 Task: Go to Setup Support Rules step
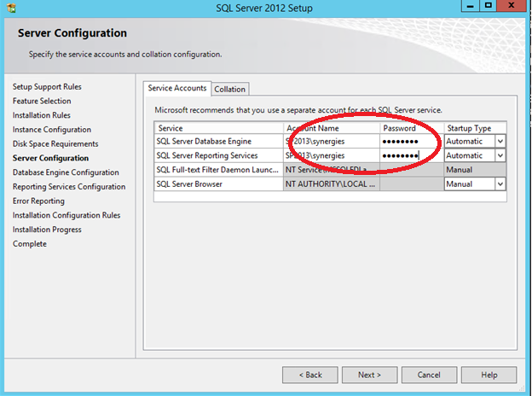[x=47, y=86]
